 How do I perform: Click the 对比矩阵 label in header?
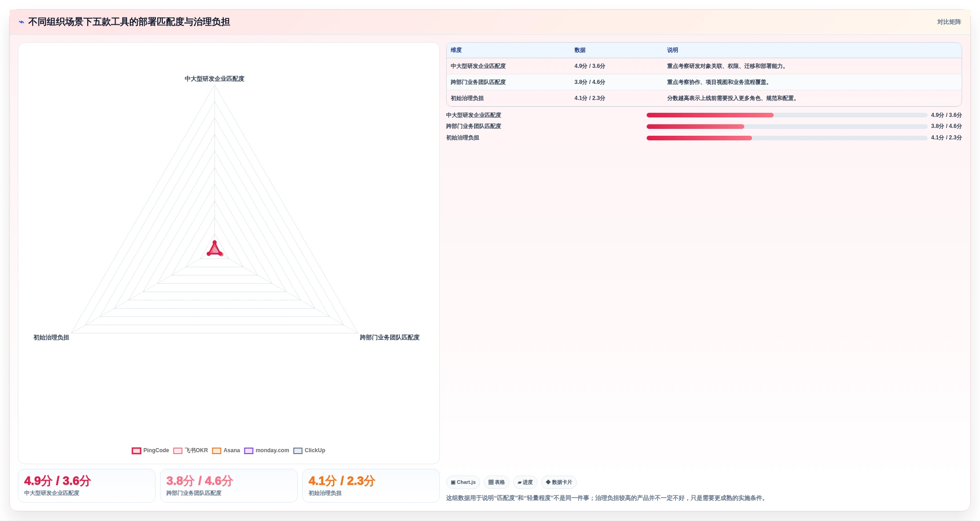click(949, 22)
